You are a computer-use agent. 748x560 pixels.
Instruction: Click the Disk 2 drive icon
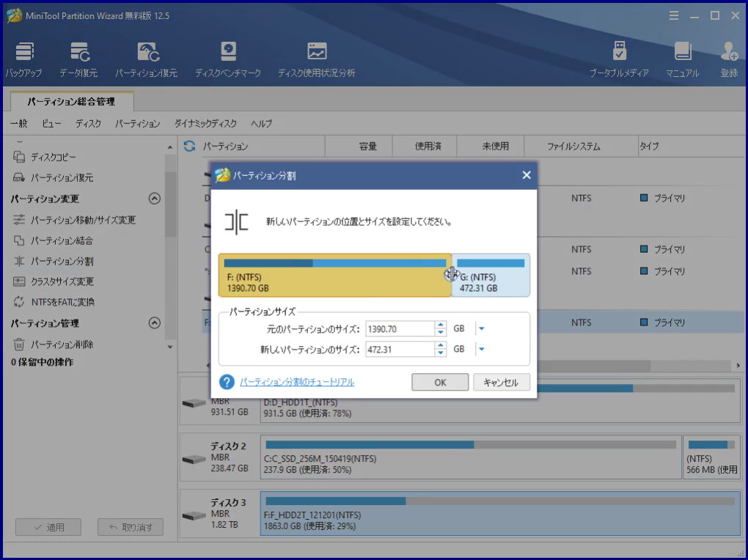[194, 460]
